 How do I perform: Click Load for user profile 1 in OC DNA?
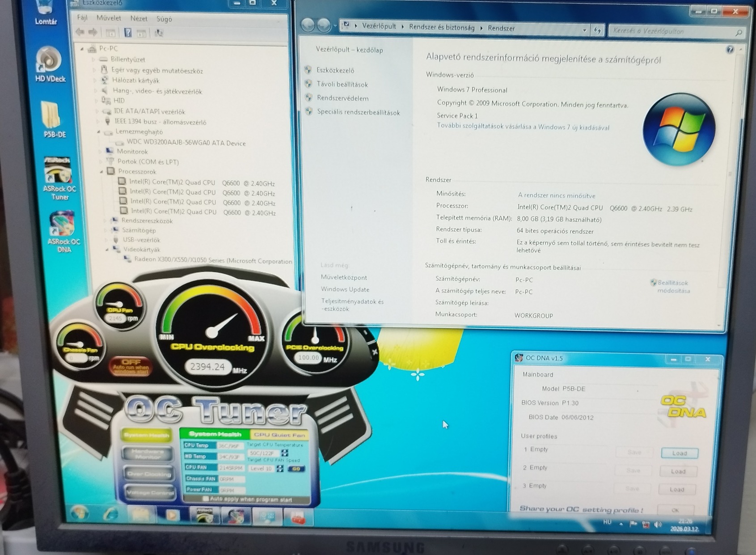point(679,453)
